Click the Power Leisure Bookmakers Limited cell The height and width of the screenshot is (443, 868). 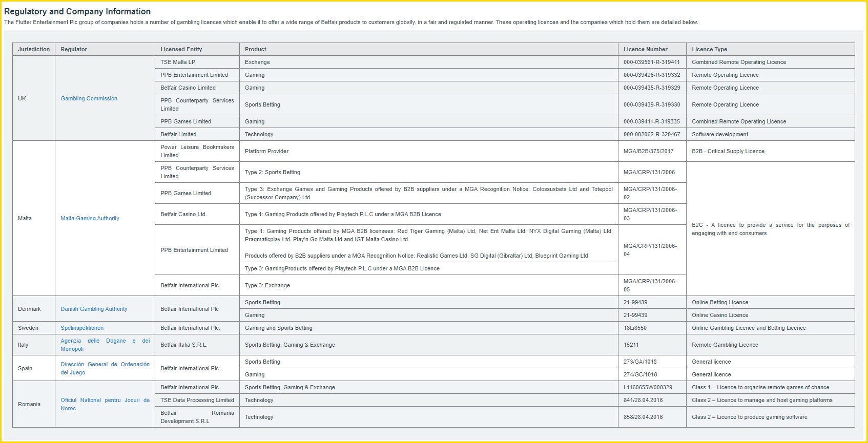tap(197, 151)
